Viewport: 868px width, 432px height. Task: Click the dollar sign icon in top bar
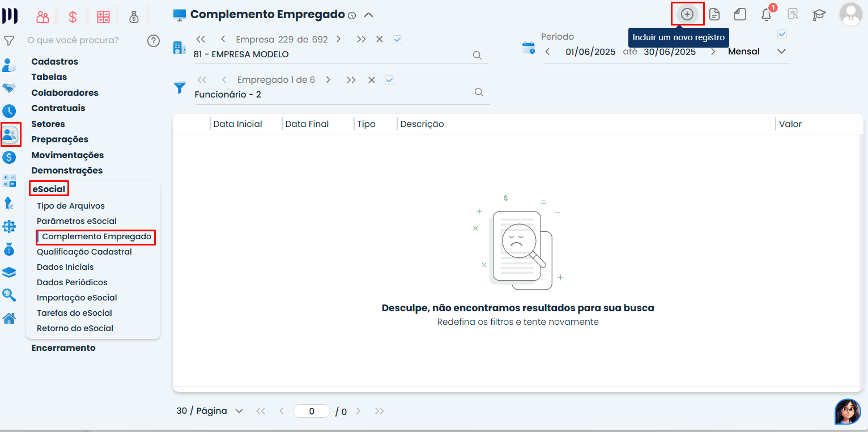73,17
